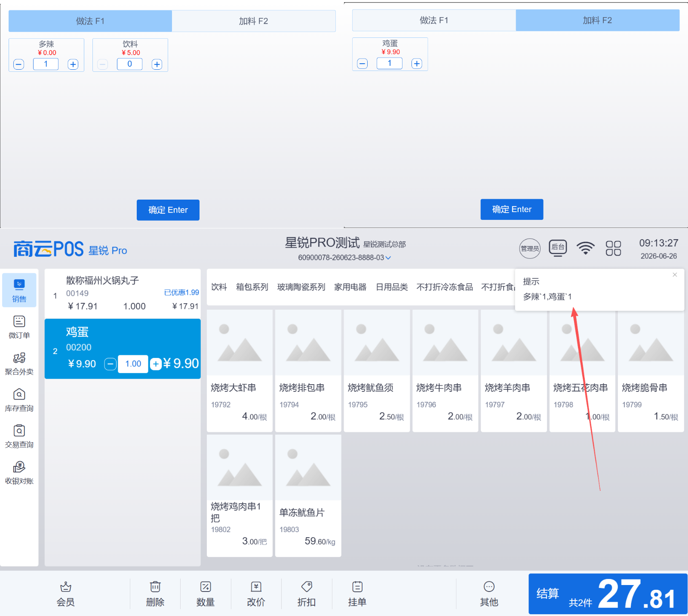Click the 会员 member crown icon
Image resolution: width=688 pixels, height=616 pixels.
(x=66, y=587)
